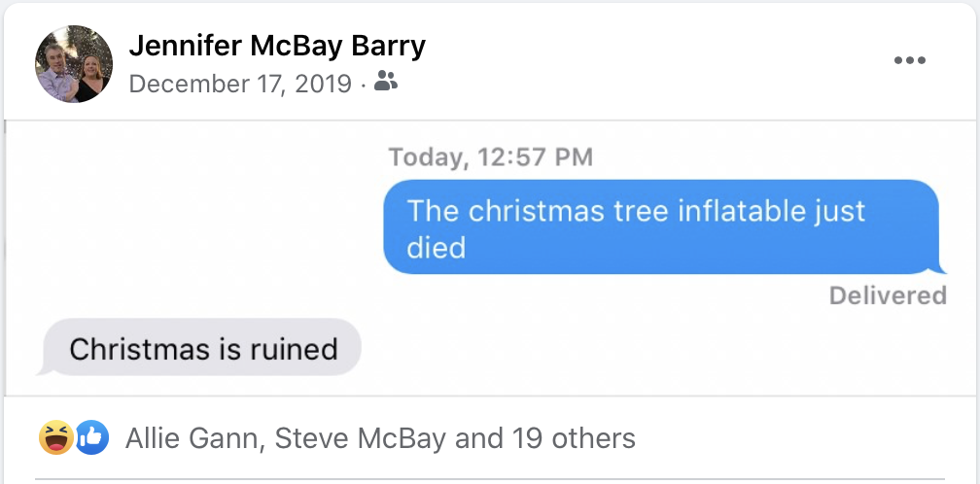Image resolution: width=980 pixels, height=484 pixels.
Task: Show the "19 others" who reacted
Action: 574,438
